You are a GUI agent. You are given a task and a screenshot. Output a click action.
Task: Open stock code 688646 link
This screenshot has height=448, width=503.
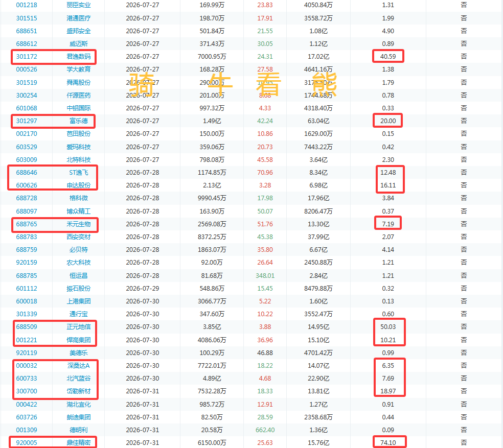(27, 173)
